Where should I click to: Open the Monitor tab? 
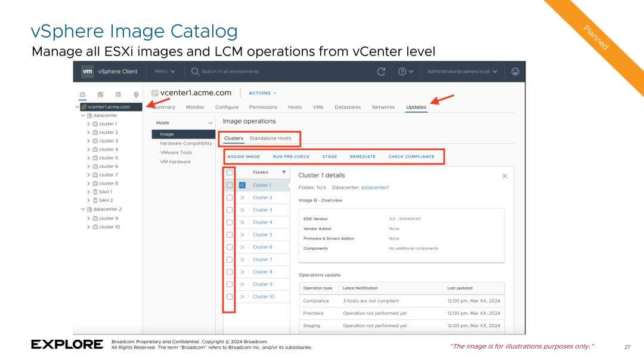(195, 107)
